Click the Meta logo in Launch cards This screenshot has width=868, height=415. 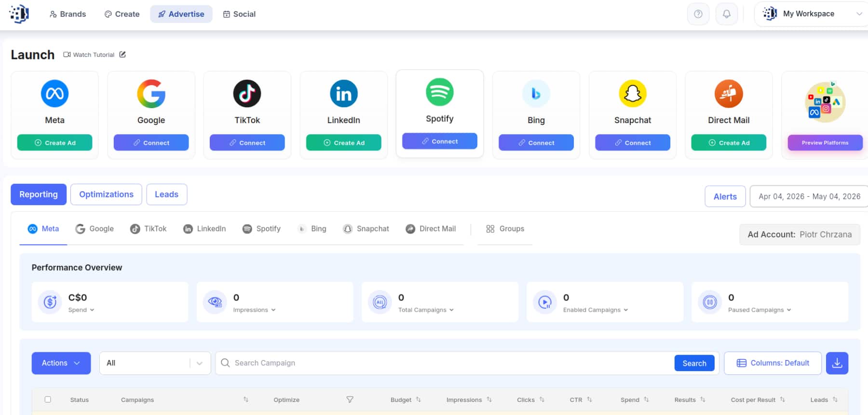(x=54, y=93)
